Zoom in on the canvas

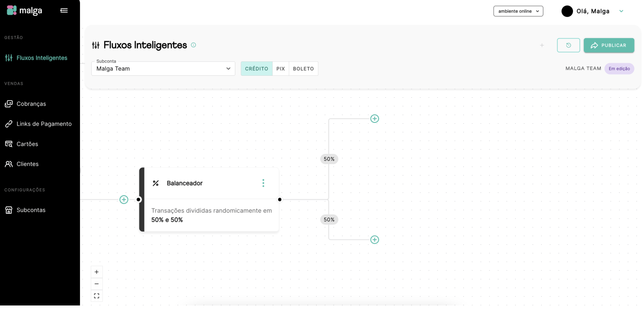click(97, 272)
